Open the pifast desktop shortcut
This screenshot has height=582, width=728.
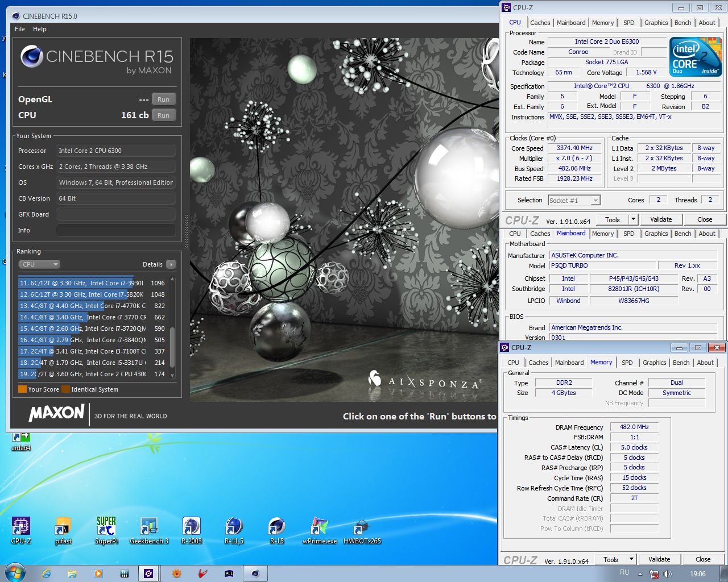63,530
